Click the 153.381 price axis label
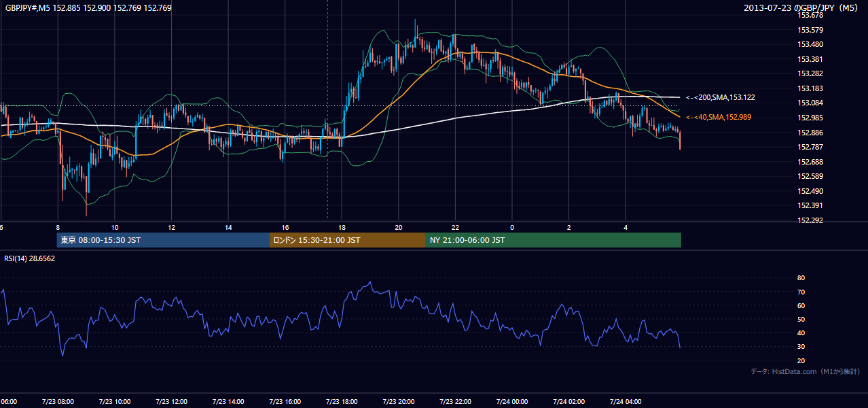Image resolution: width=868 pixels, height=408 pixels. coord(811,59)
